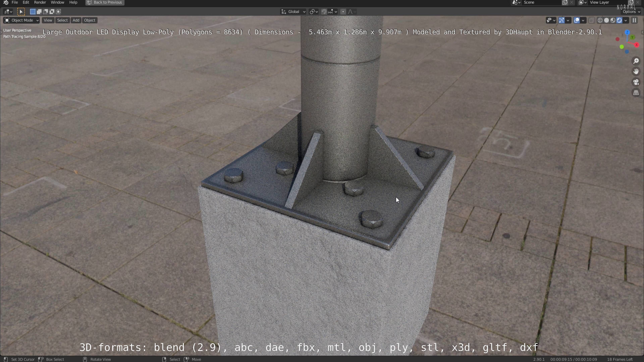
Task: Open the Help menu
Action: [73, 3]
